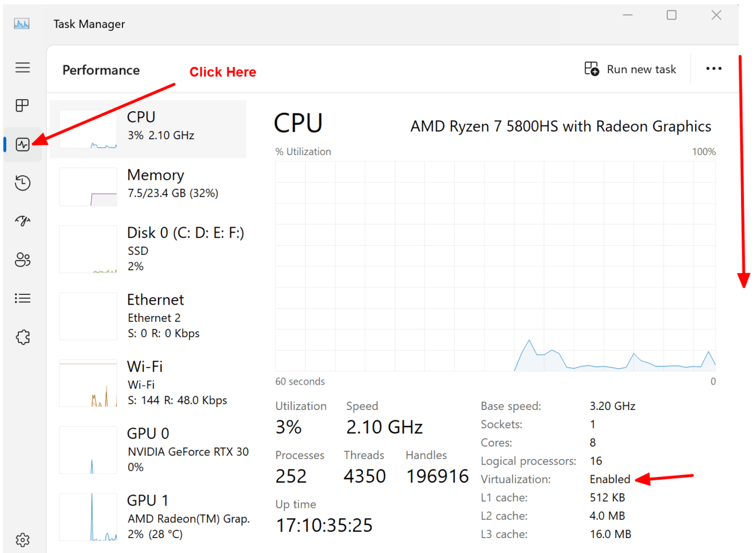The width and height of the screenshot is (756, 553).
Task: Open Task Manager settings
Action: coord(23,539)
